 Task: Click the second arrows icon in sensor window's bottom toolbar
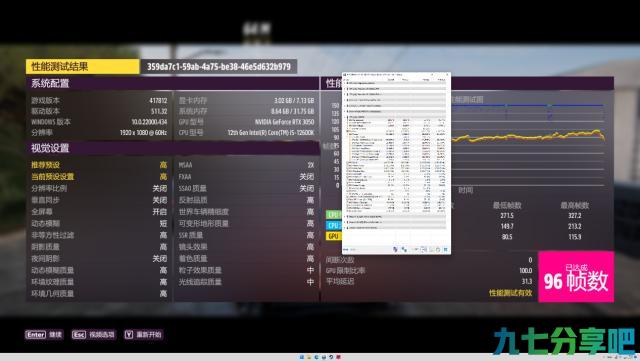point(404,250)
